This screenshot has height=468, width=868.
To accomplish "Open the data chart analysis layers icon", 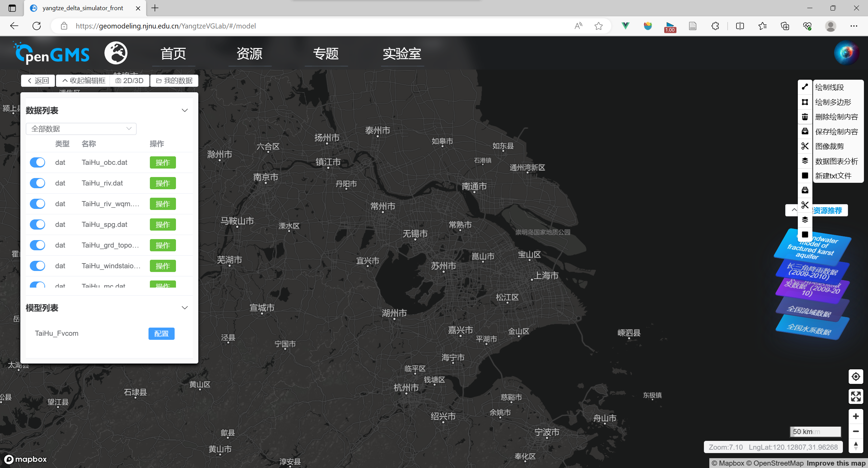I will (x=805, y=161).
